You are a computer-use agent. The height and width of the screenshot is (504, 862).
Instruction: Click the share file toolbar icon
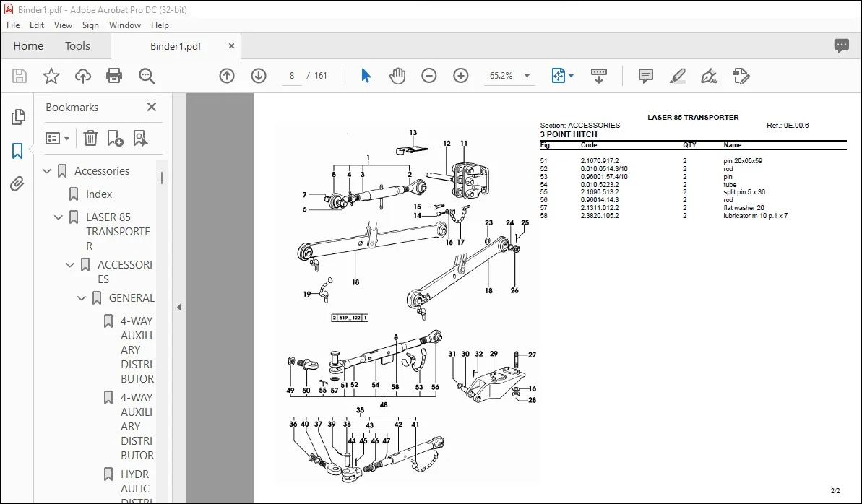click(x=741, y=76)
